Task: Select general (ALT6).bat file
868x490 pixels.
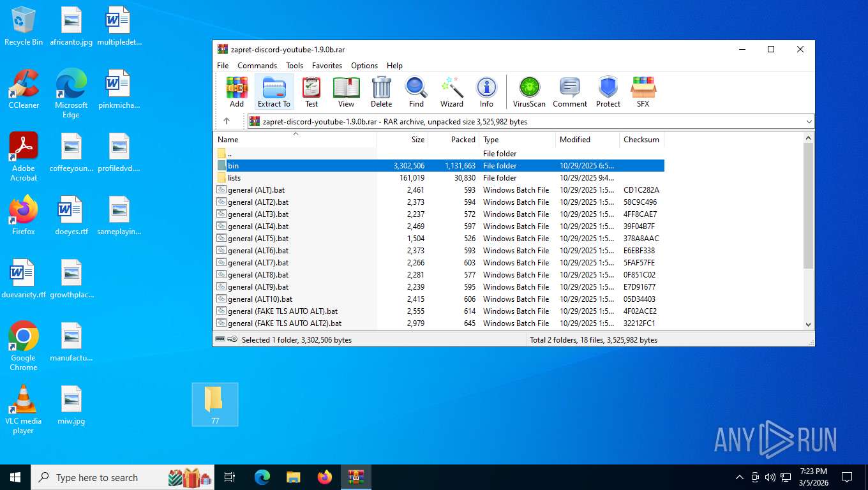Action: 439,250
